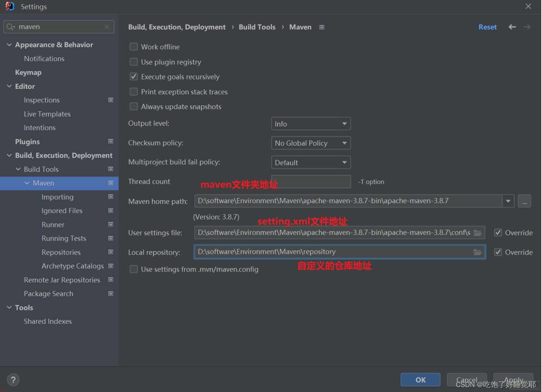542x392 pixels.
Task: Collapse the Maven node
Action: click(27, 183)
